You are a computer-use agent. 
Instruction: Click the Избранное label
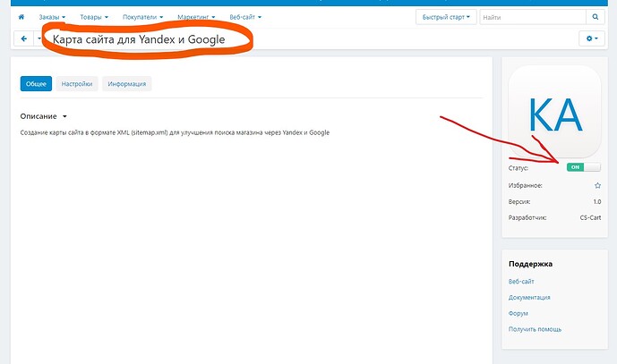pyautogui.click(x=526, y=185)
